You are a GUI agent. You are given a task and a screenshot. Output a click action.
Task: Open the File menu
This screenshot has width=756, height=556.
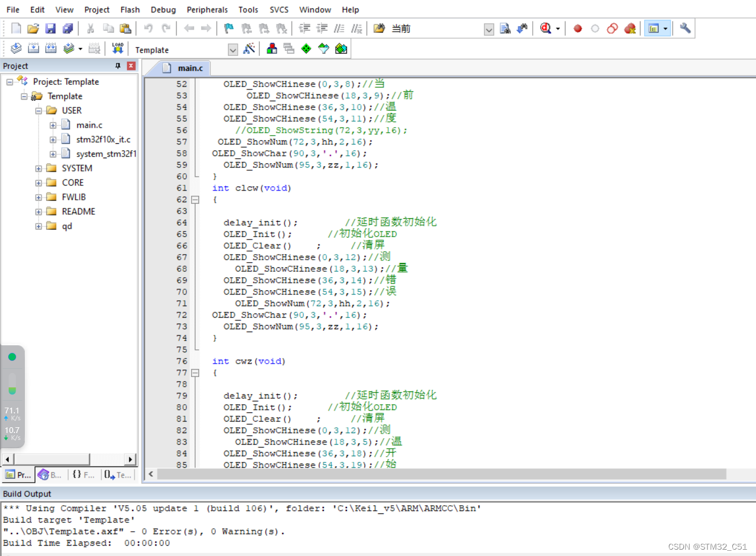pyautogui.click(x=13, y=10)
